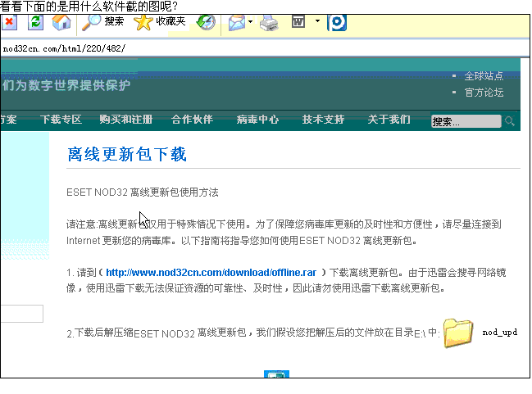This screenshot has height=394, width=532.
Task: Open the 全球站点 link
Action: click(x=484, y=76)
